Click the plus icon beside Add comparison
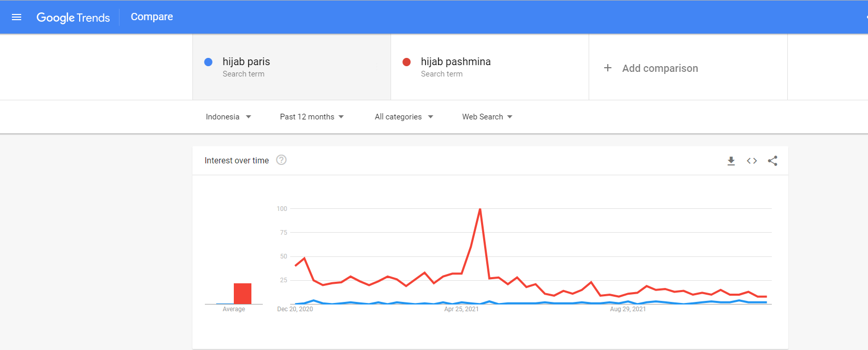Screen dimensions: 868x350 608,68
